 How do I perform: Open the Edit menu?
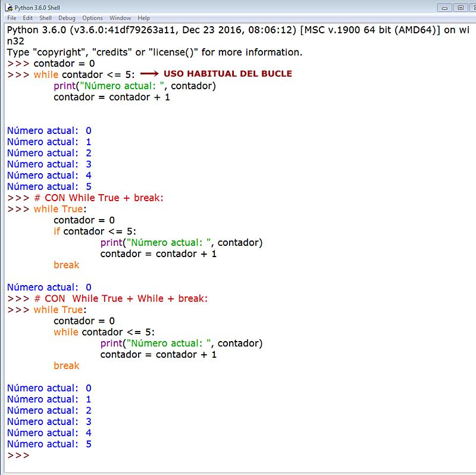point(27,18)
